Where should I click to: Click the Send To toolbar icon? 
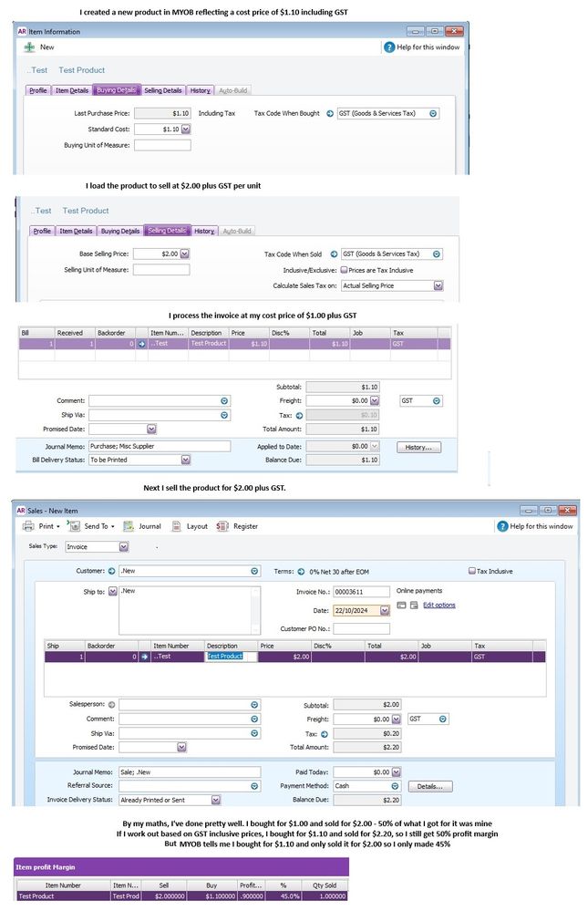tap(74, 526)
